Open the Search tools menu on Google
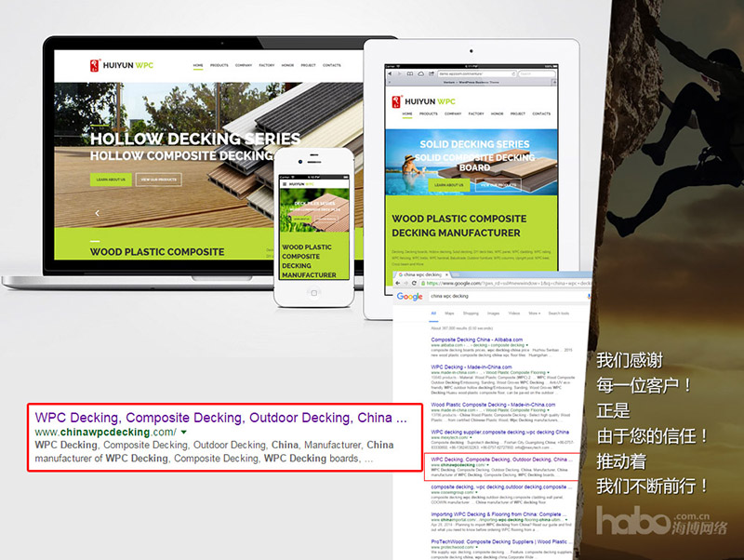This screenshot has width=744, height=560. click(560, 313)
